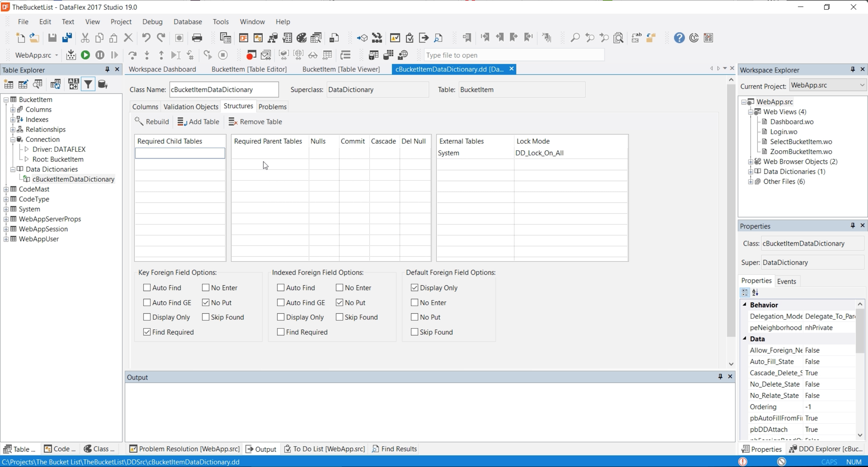
Task: Click the Add Table button
Action: (x=198, y=122)
